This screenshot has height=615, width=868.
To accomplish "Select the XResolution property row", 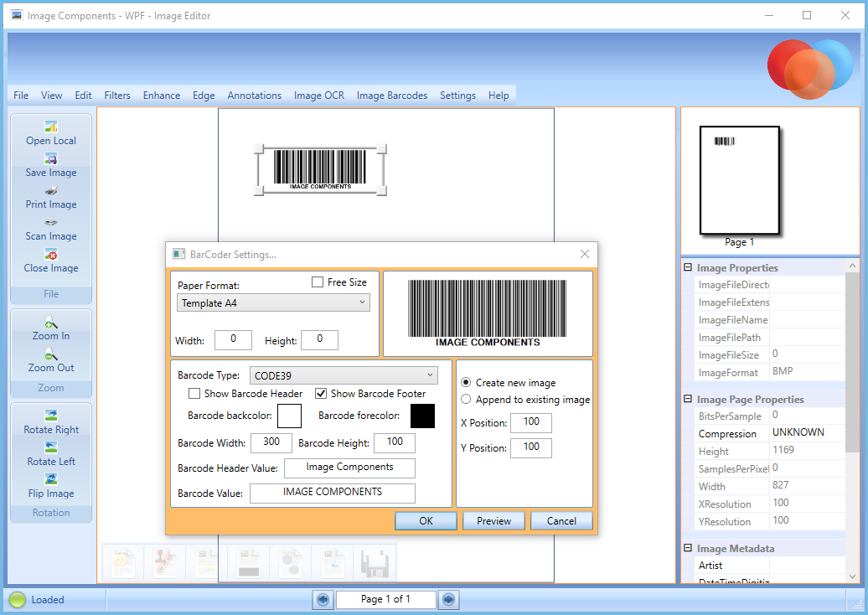I will [769, 504].
